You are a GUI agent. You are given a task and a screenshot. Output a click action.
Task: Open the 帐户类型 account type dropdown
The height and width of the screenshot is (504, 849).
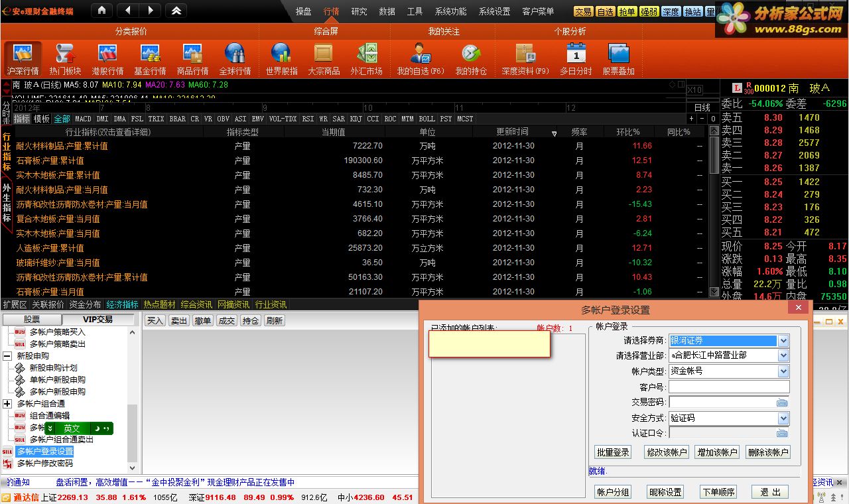pyautogui.click(x=783, y=371)
